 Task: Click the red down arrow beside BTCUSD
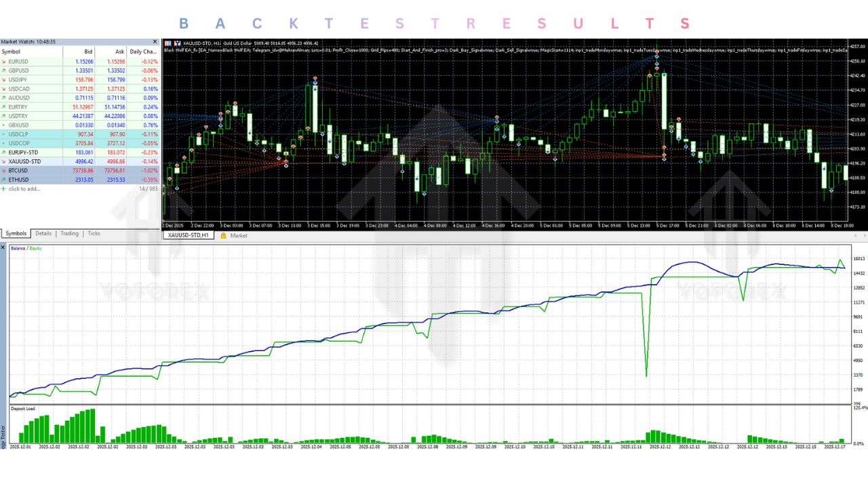[x=4, y=171]
